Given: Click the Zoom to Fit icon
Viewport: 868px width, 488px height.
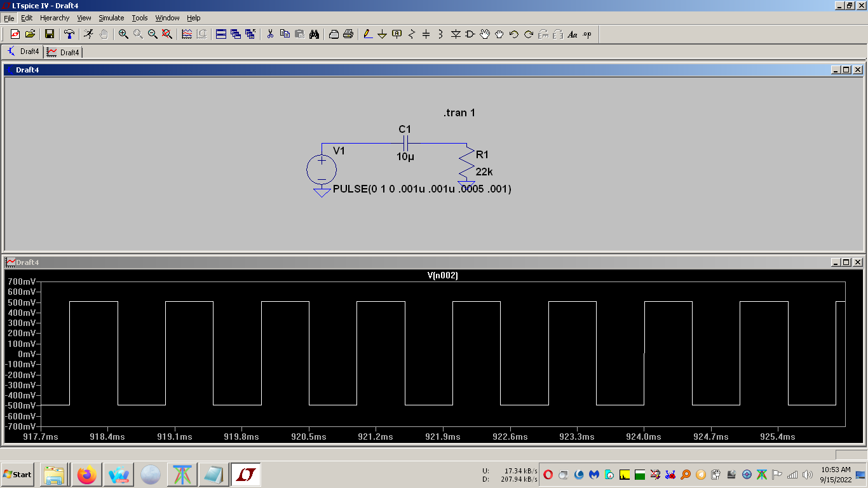Looking at the screenshot, I should [x=167, y=34].
